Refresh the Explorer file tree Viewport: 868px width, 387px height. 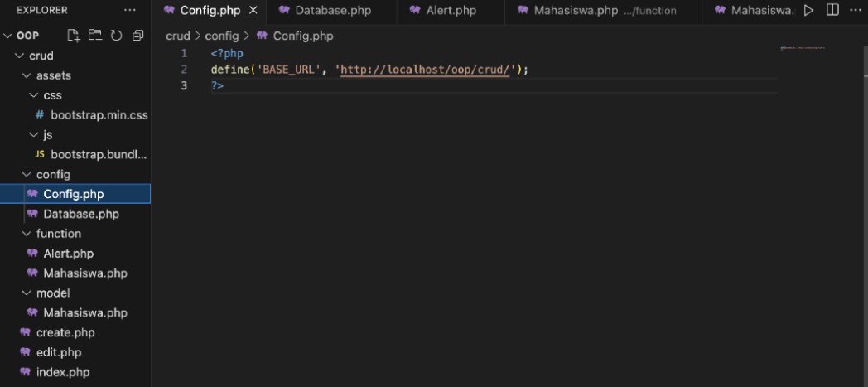point(116,36)
